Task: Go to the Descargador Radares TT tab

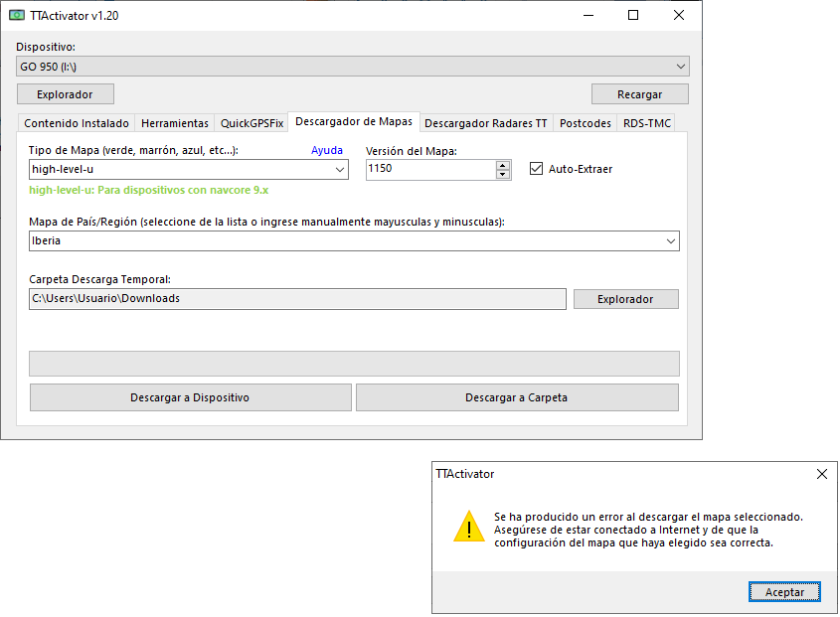Action: point(486,123)
